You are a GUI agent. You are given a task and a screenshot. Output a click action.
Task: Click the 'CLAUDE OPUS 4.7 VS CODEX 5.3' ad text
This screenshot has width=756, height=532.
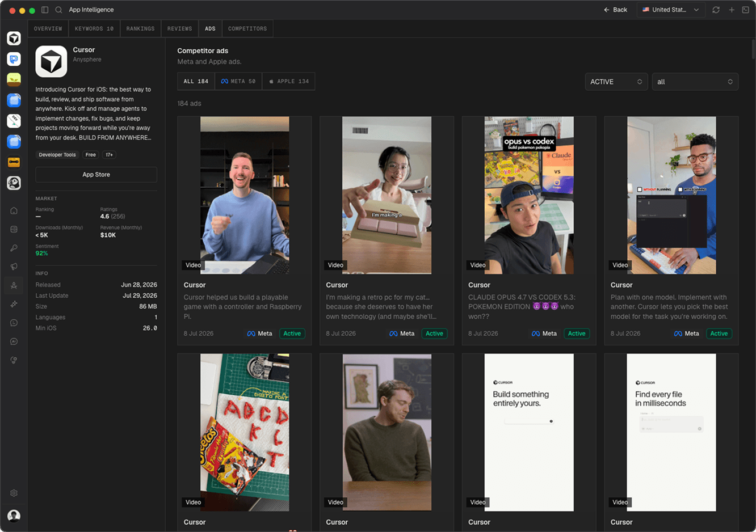pos(522,307)
